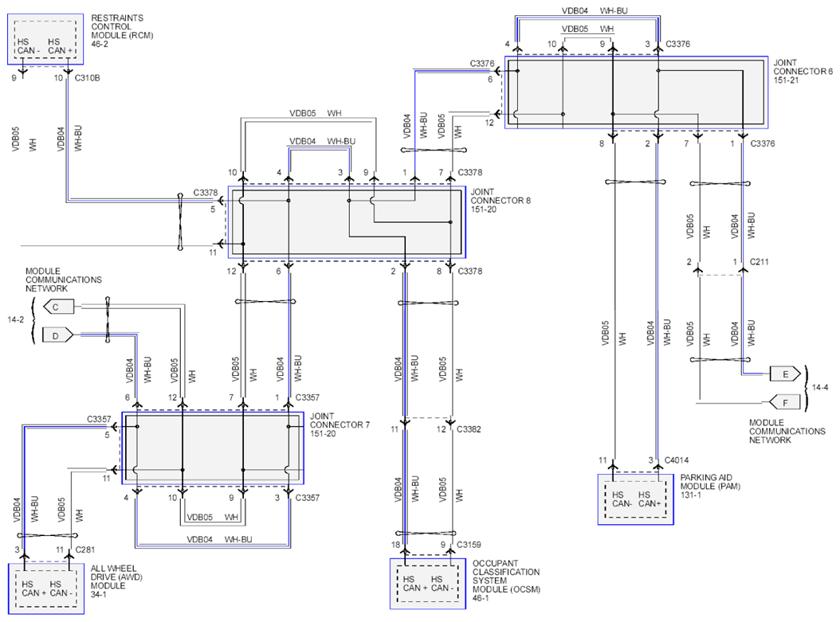840x622 pixels.
Task: Follow the 14-4 page reference
Action: [x=819, y=387]
